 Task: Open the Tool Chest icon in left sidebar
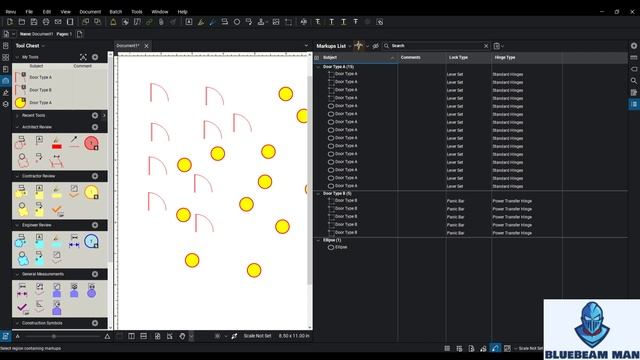[6, 81]
